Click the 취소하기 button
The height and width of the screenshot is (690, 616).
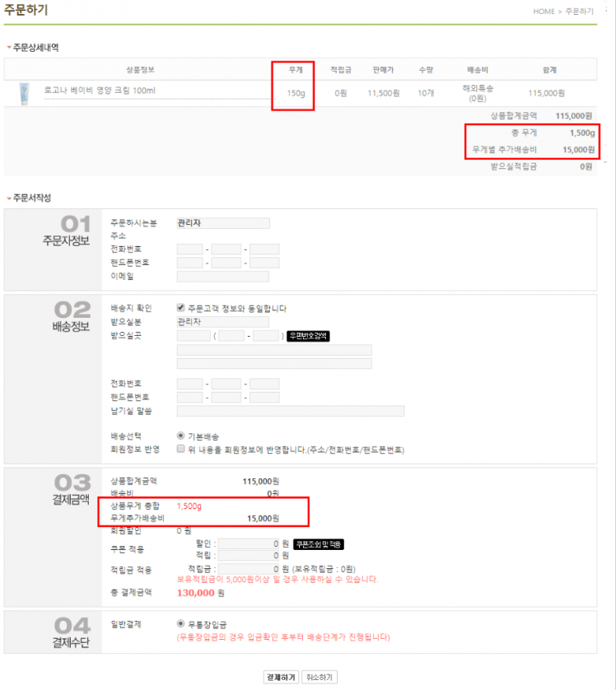[x=320, y=677]
